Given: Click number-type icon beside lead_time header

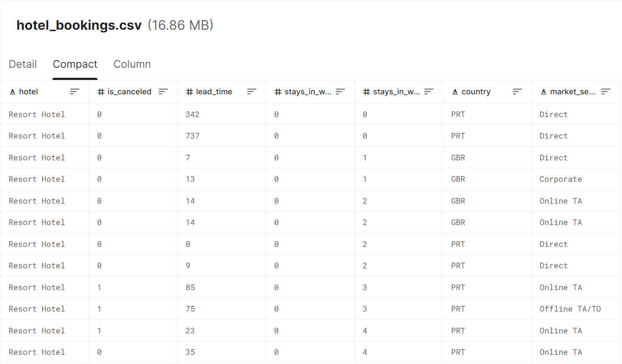Looking at the screenshot, I should click(x=189, y=92).
